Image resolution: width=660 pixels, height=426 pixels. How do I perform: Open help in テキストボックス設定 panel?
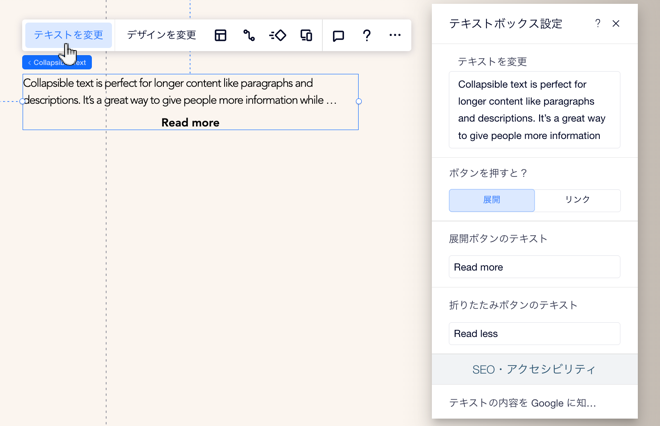point(597,24)
